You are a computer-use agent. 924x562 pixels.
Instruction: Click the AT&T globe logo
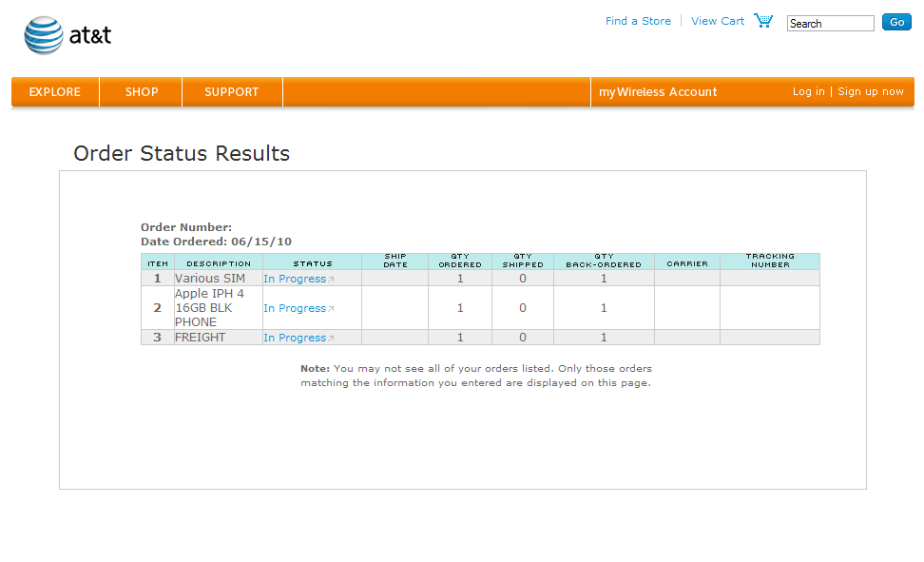coord(44,35)
